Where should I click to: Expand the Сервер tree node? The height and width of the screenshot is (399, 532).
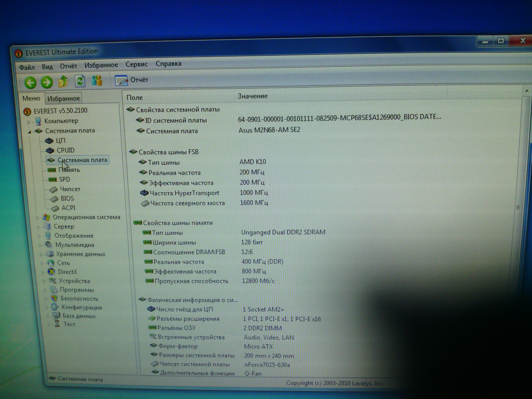tap(38, 227)
